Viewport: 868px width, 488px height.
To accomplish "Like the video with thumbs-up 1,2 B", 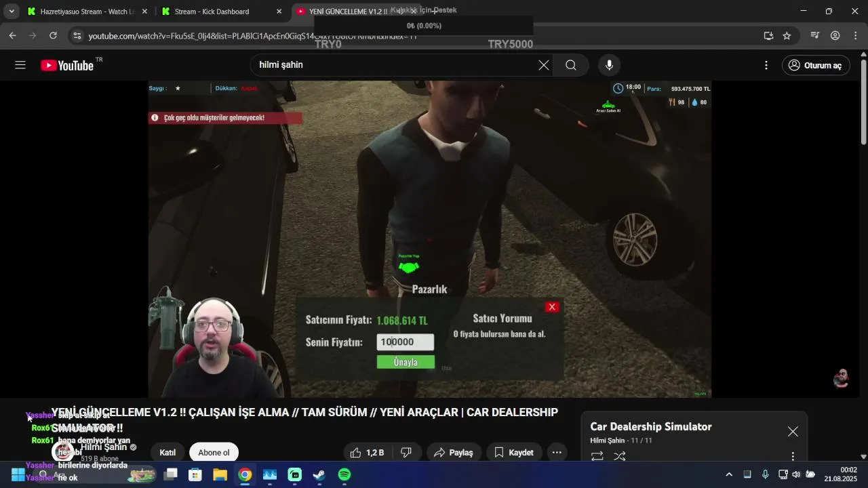I will point(367,453).
